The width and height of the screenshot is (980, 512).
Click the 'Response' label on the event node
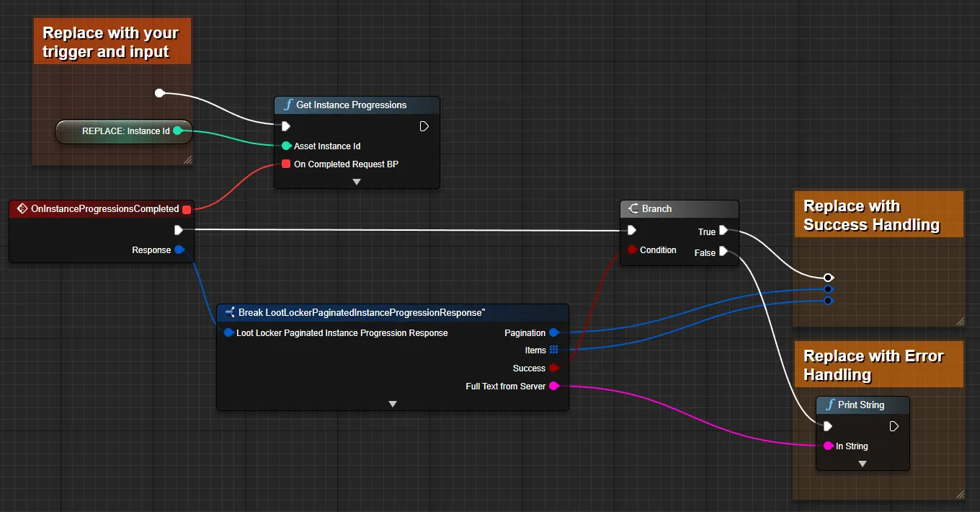tap(151, 250)
